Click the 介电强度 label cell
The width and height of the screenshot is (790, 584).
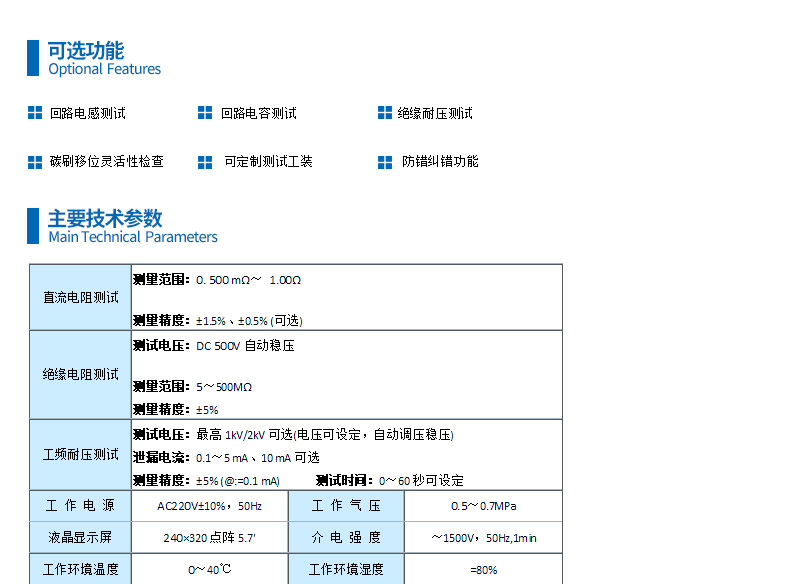[x=346, y=537]
